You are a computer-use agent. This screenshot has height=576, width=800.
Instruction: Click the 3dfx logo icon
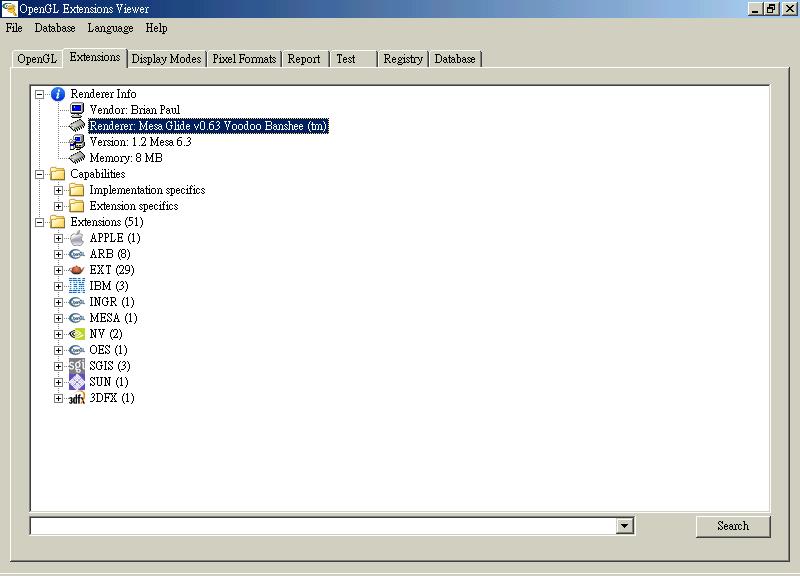point(77,398)
